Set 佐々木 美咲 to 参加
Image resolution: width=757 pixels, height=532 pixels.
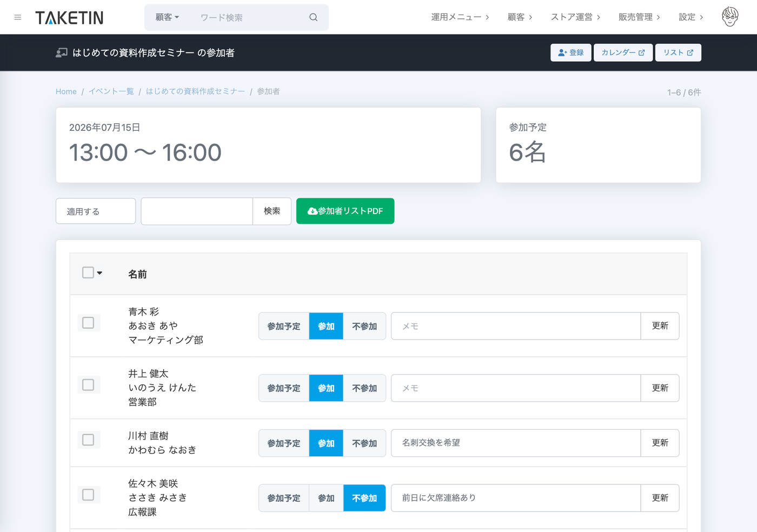pyautogui.click(x=326, y=498)
